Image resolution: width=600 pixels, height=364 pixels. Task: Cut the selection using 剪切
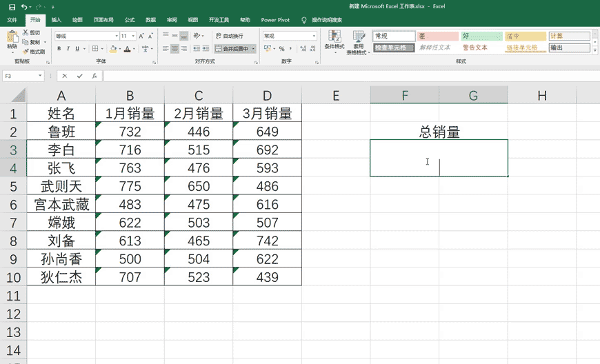[x=31, y=33]
